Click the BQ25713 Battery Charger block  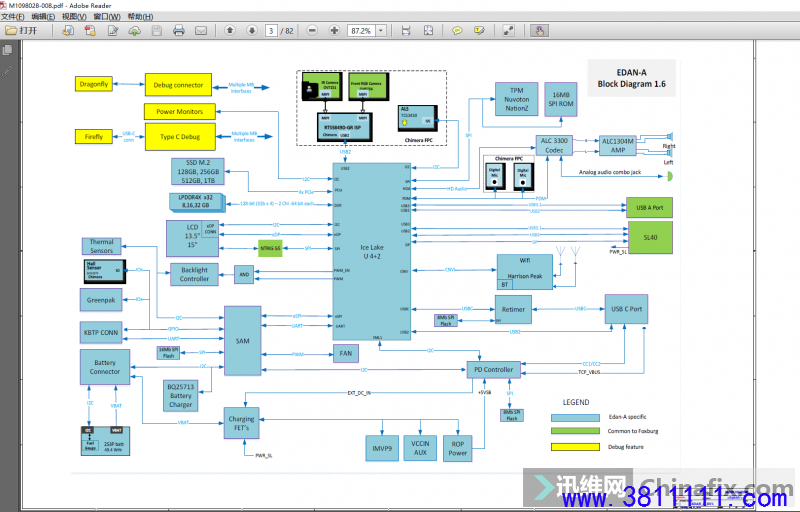[181, 396]
